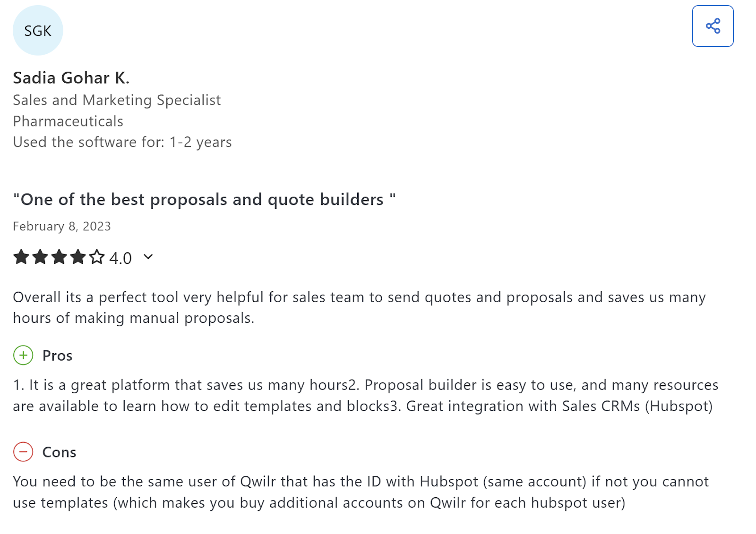756x534 pixels.
Task: Click the share icon button
Action: click(x=713, y=26)
